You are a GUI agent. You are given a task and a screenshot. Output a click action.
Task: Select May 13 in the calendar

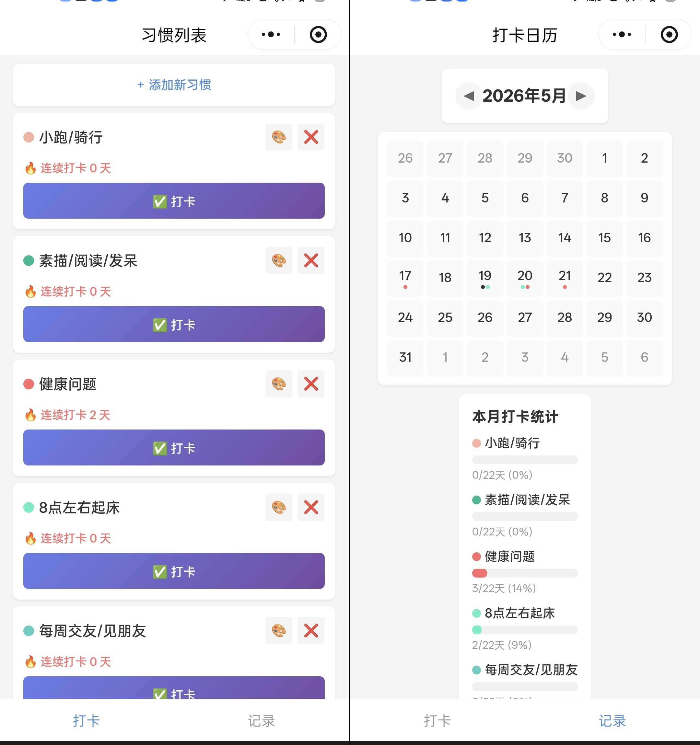pos(525,238)
